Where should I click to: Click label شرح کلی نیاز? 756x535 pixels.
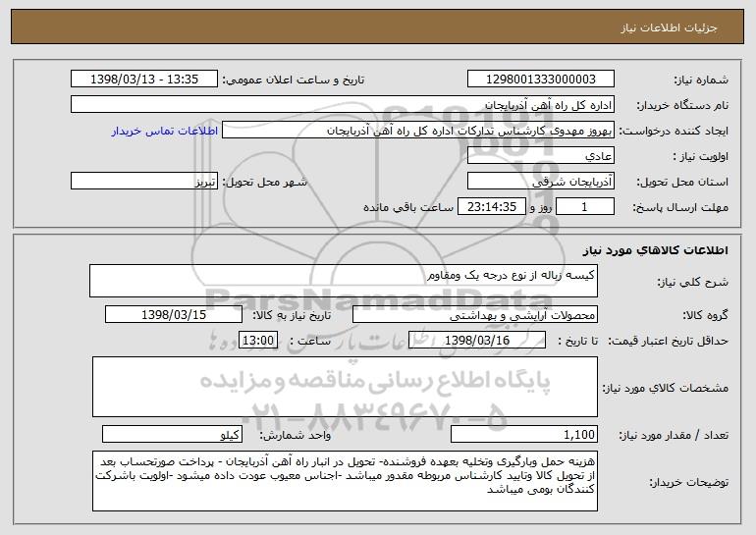pos(693,282)
